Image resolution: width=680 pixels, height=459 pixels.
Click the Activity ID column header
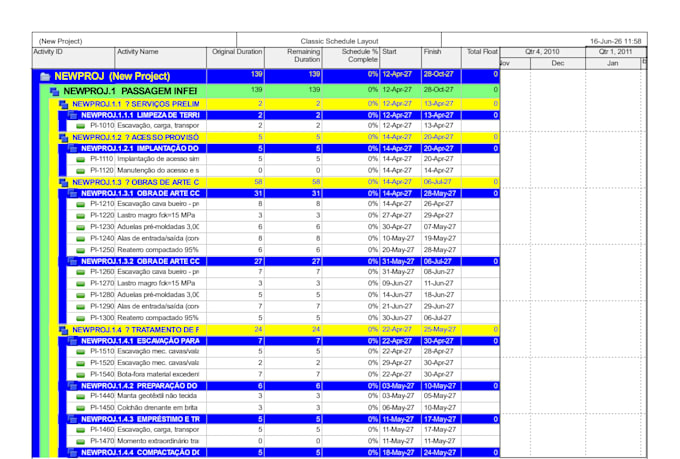73,58
